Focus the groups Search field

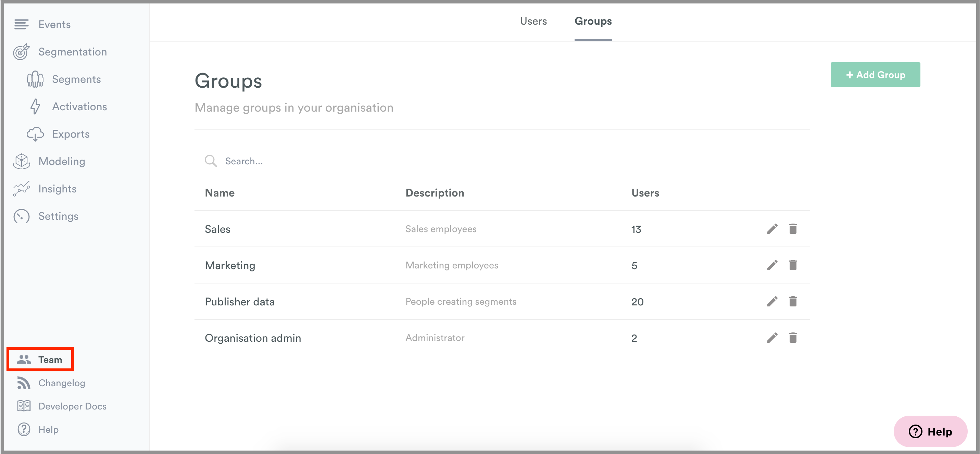502,161
